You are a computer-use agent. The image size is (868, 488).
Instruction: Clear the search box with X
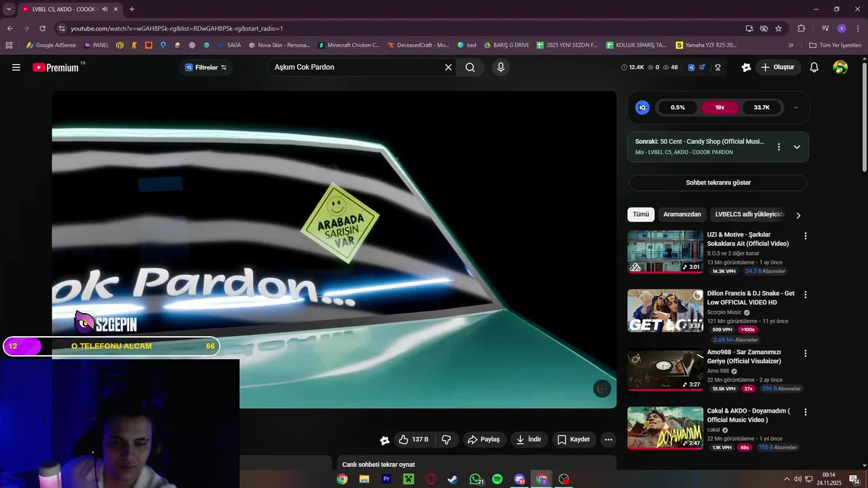448,67
